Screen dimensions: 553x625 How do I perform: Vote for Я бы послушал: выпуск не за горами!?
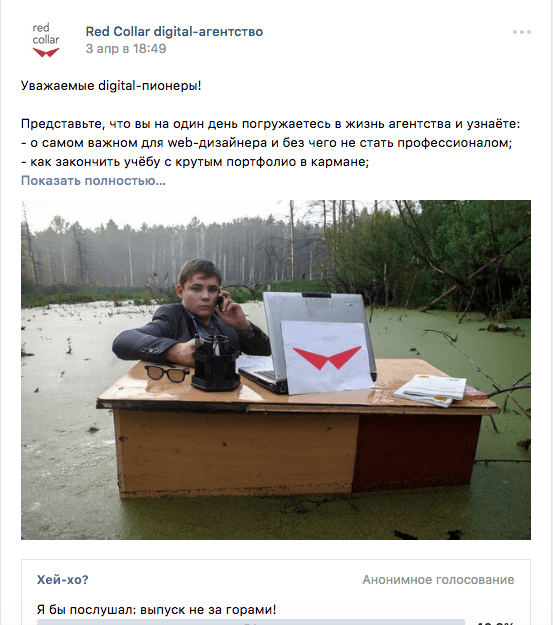156,609
